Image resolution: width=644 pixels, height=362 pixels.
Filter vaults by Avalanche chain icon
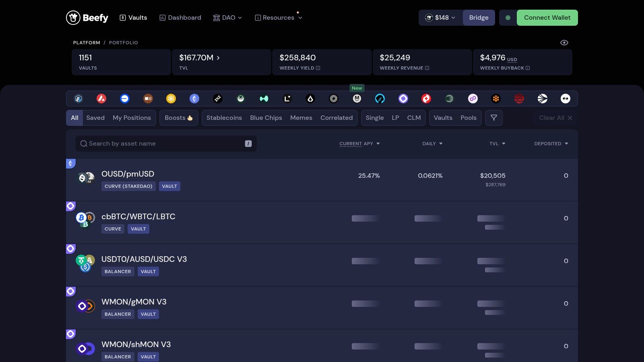(x=101, y=99)
